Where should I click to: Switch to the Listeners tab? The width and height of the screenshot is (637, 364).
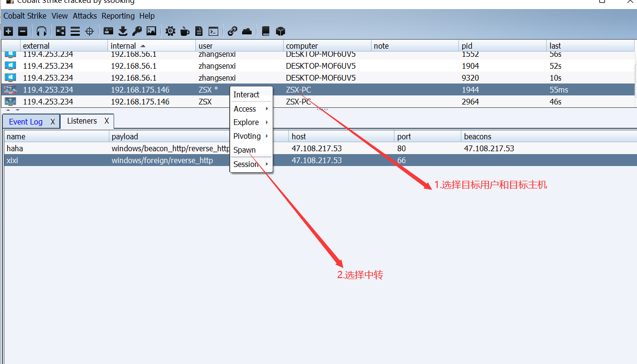tap(82, 121)
